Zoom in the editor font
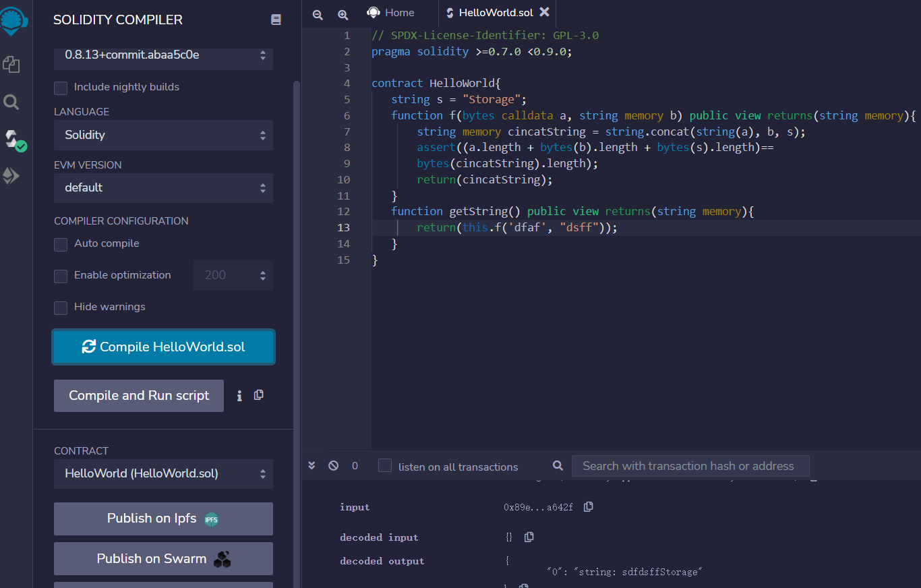Screen dimensions: 921x588 click(x=343, y=14)
